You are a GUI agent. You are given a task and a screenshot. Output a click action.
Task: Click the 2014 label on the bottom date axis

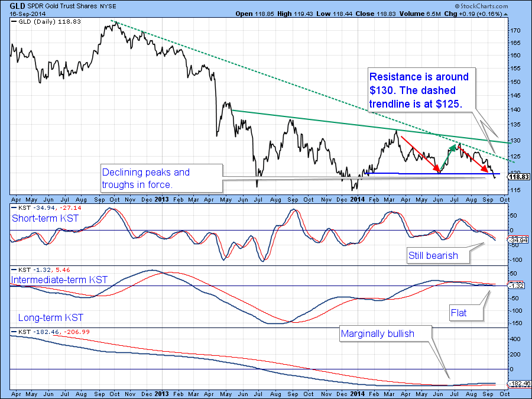tap(357, 394)
